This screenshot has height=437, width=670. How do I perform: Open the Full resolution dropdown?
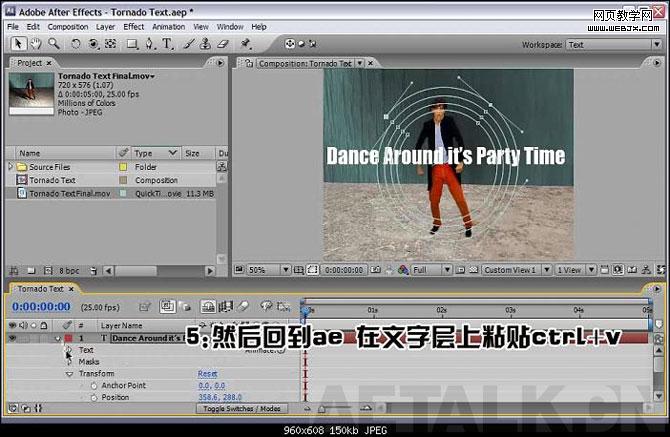(431, 270)
